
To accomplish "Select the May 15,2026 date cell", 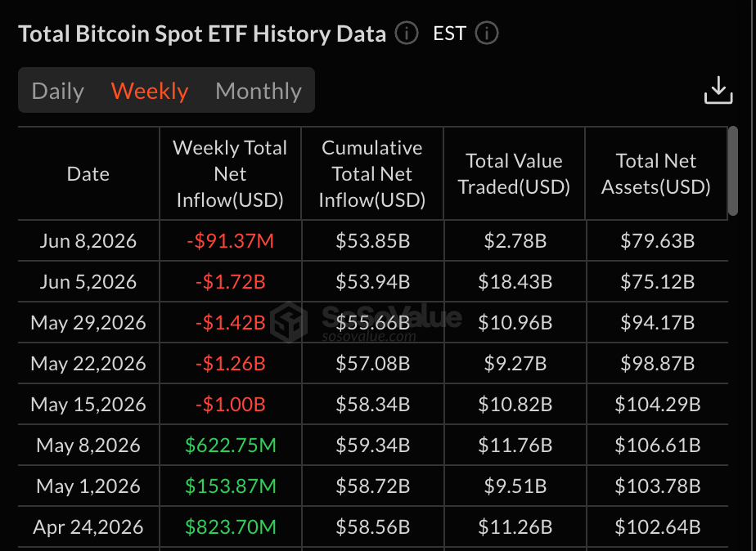I will click(88, 404).
